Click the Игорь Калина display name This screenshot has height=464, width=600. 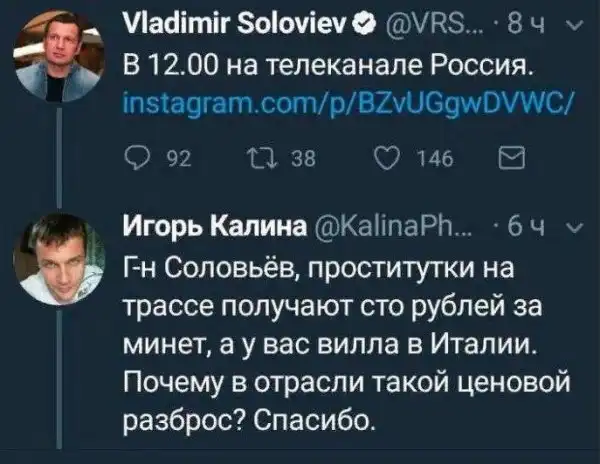click(208, 227)
